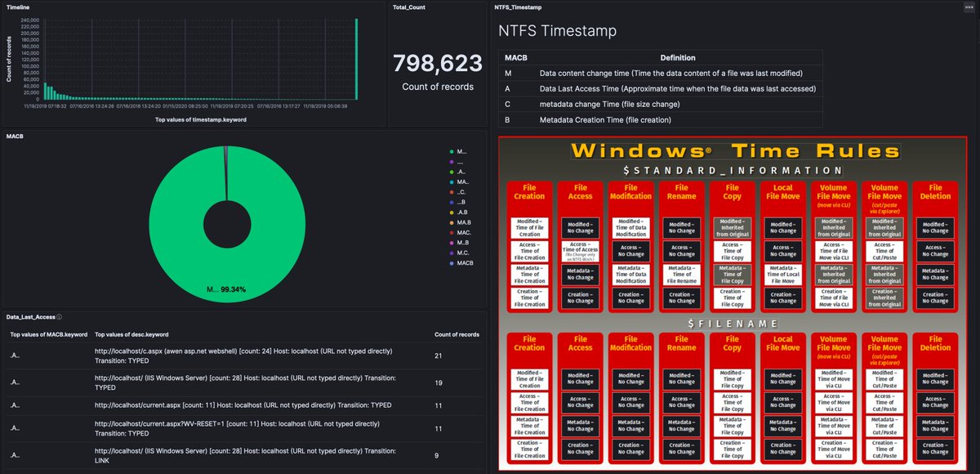Open the Windows Time Rules image
The image size is (980, 474).
tap(732, 304)
